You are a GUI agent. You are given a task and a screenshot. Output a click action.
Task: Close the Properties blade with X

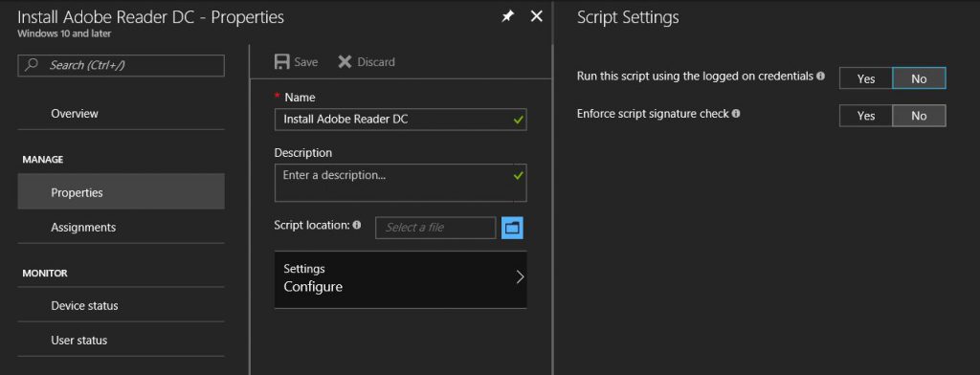(536, 17)
